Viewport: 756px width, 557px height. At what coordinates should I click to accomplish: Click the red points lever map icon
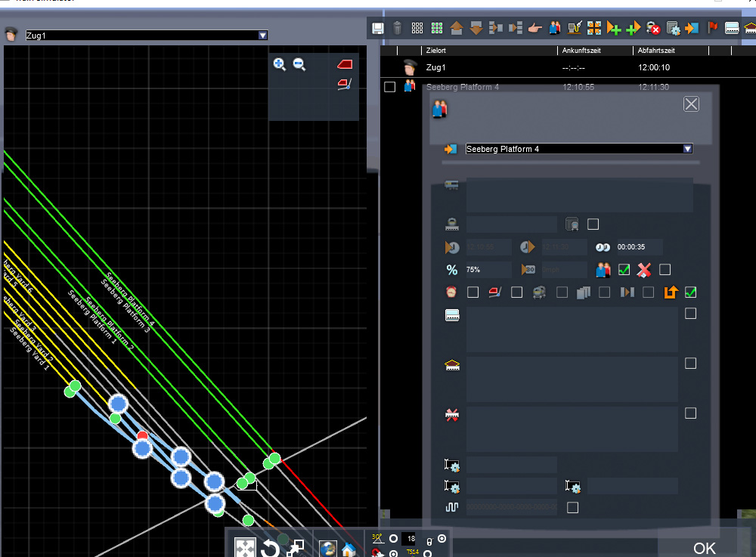click(x=345, y=85)
